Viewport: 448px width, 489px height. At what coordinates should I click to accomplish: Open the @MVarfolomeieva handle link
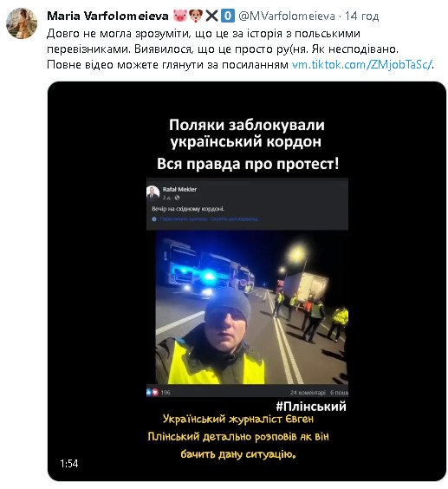pyautogui.click(x=287, y=16)
